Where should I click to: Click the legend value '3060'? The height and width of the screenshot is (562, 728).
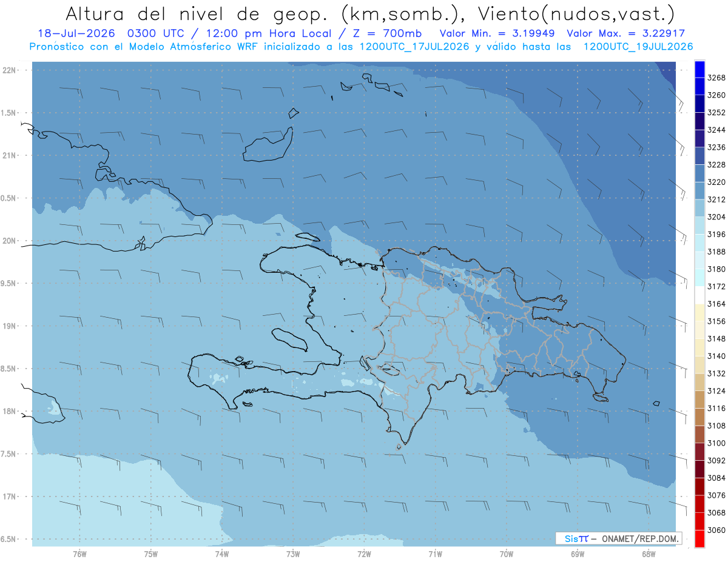click(716, 530)
